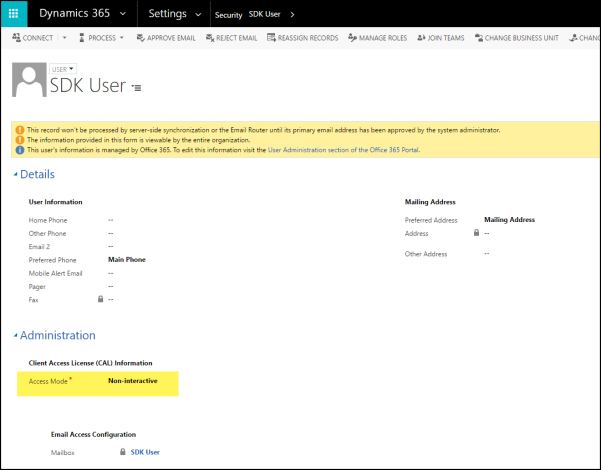601x470 pixels.
Task: Expand the Dynamics 365 navigation dropdown
Action: pyautogui.click(x=122, y=14)
